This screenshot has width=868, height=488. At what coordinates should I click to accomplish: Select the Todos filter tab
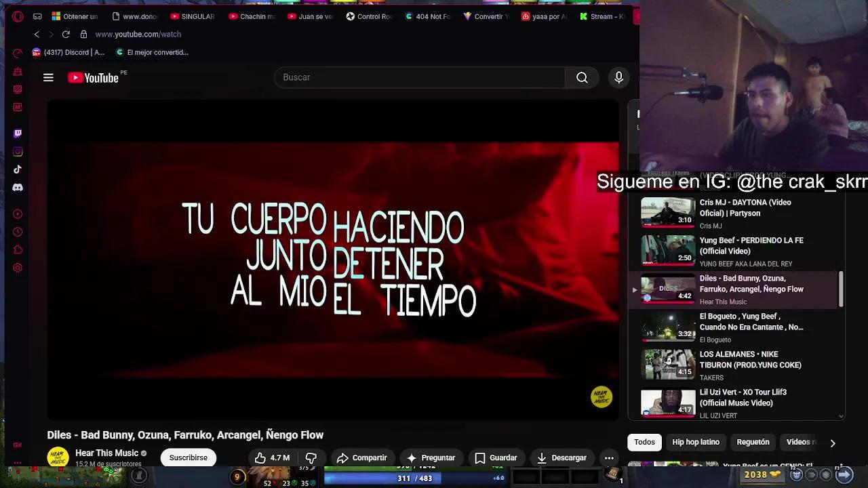[x=644, y=442]
